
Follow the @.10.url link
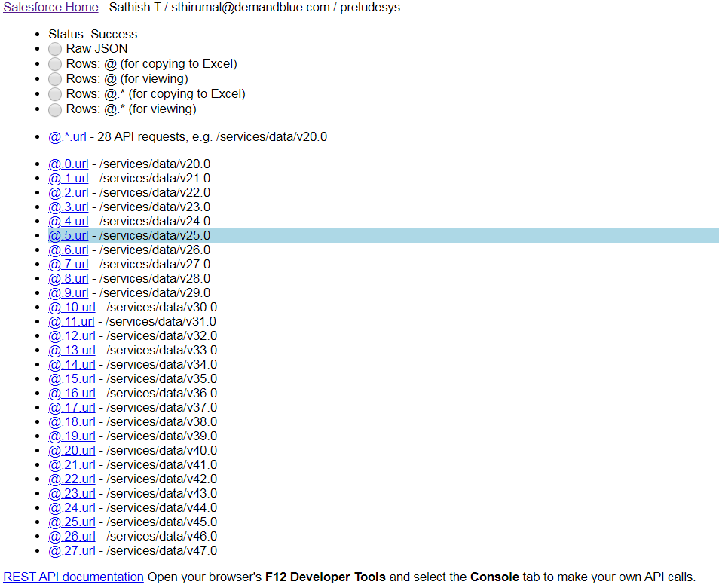click(x=72, y=308)
